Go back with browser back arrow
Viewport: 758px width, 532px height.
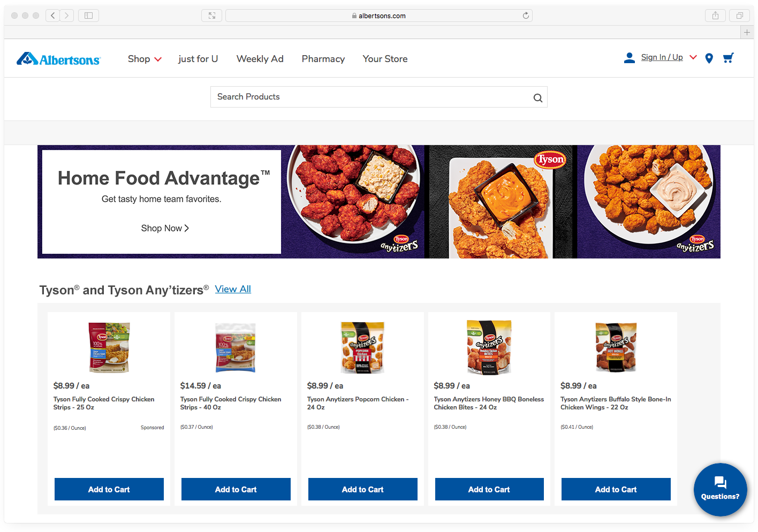pos(52,16)
